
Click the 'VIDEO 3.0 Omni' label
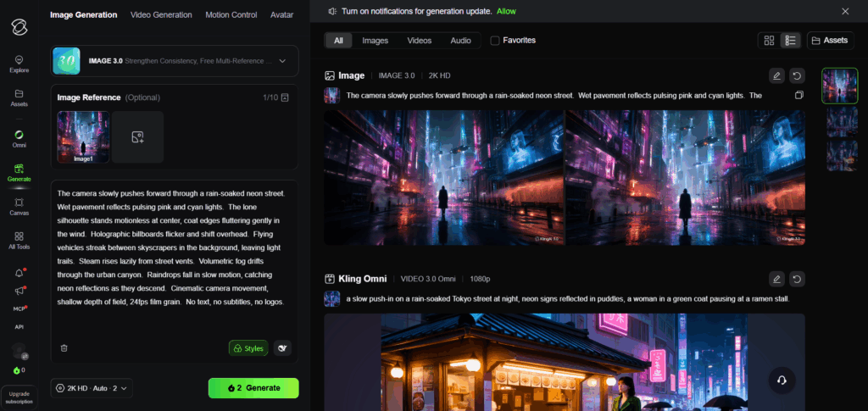pyautogui.click(x=428, y=279)
